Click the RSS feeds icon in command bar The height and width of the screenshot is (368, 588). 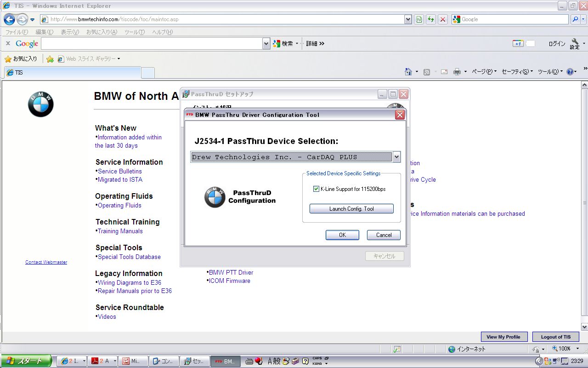(427, 72)
